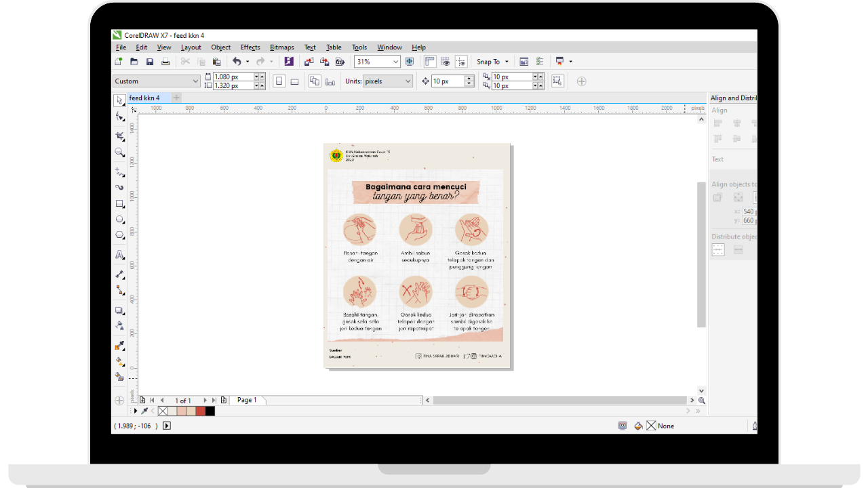Image resolution: width=868 pixels, height=488 pixels.
Task: Open the Bitmaps menu
Action: tap(282, 47)
